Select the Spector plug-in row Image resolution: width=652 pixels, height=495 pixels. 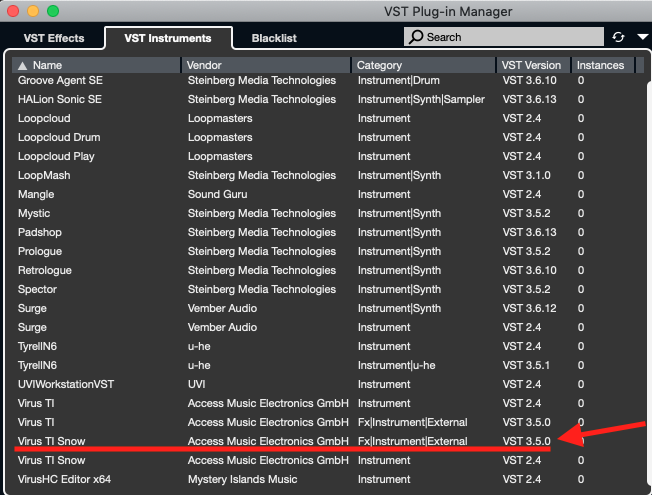[x=328, y=290]
